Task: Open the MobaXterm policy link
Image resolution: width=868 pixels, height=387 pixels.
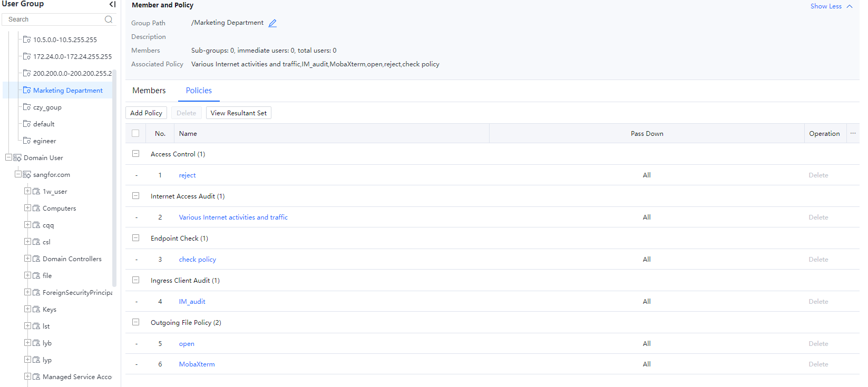Action: (x=197, y=364)
